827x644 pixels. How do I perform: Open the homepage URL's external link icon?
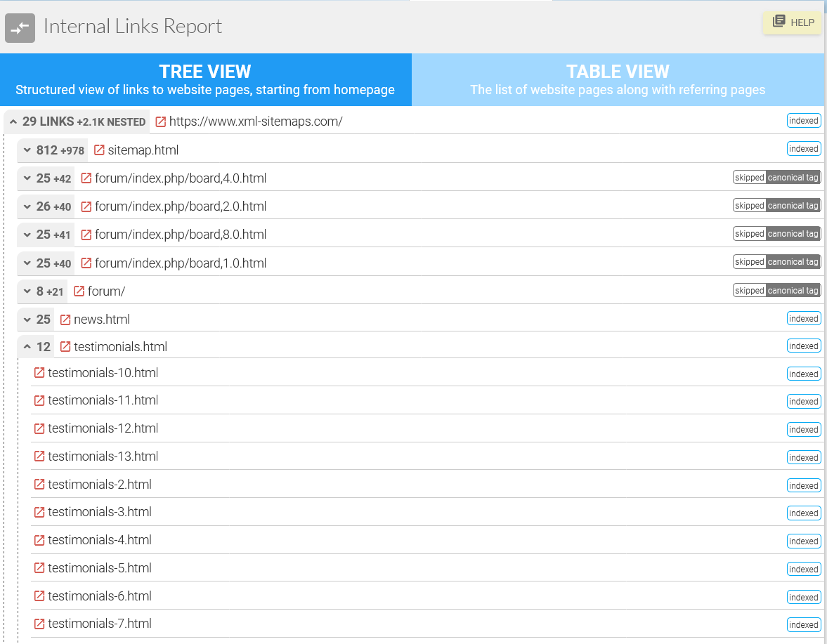pos(159,121)
